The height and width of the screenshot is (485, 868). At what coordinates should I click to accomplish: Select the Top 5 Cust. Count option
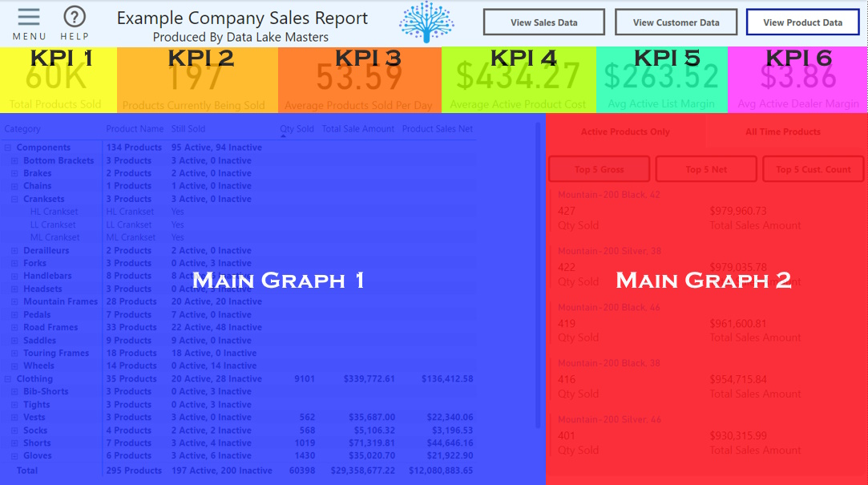[x=813, y=169]
